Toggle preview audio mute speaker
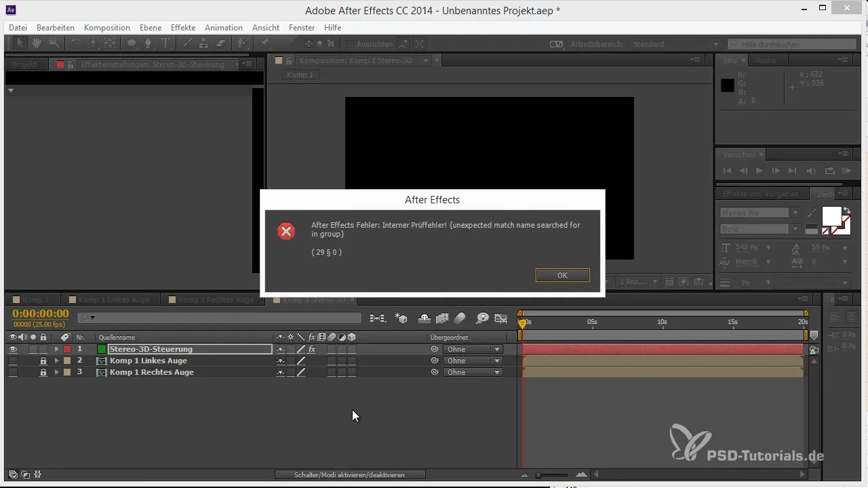The image size is (868, 488). click(x=812, y=171)
